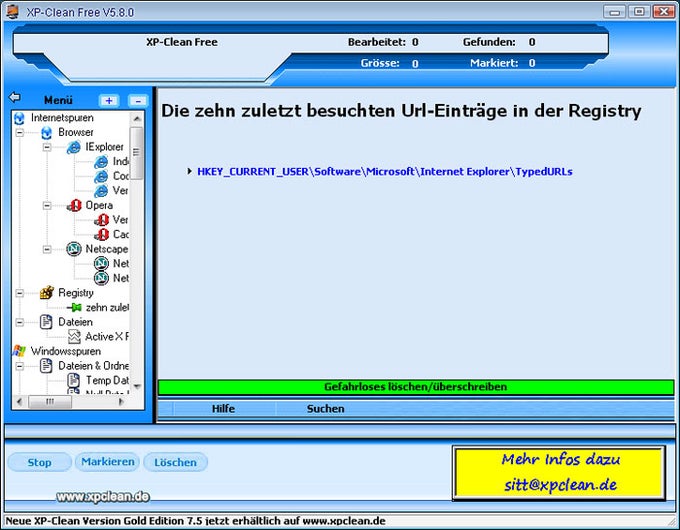Click the Dateien & Ordner document icon
The height and width of the screenshot is (530, 680).
point(46,366)
